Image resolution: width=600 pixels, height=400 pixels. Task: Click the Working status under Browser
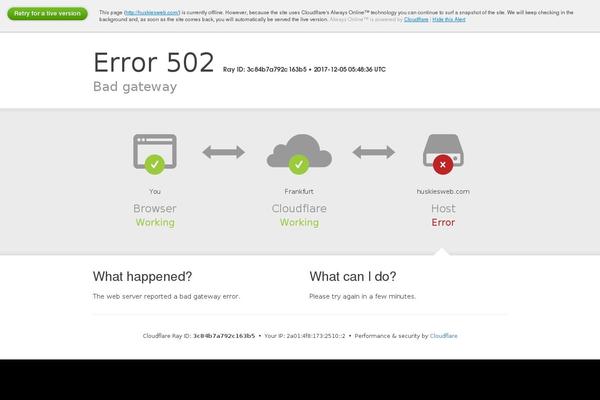[x=155, y=222]
